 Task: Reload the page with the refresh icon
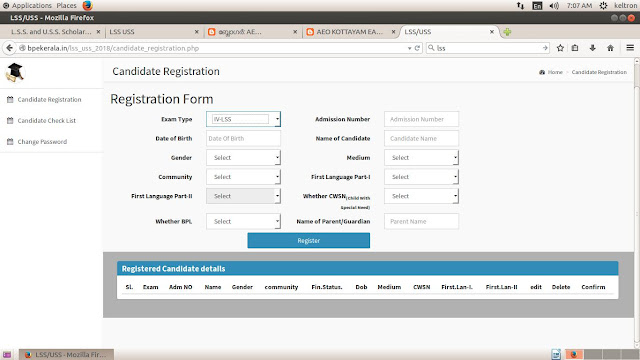417,48
